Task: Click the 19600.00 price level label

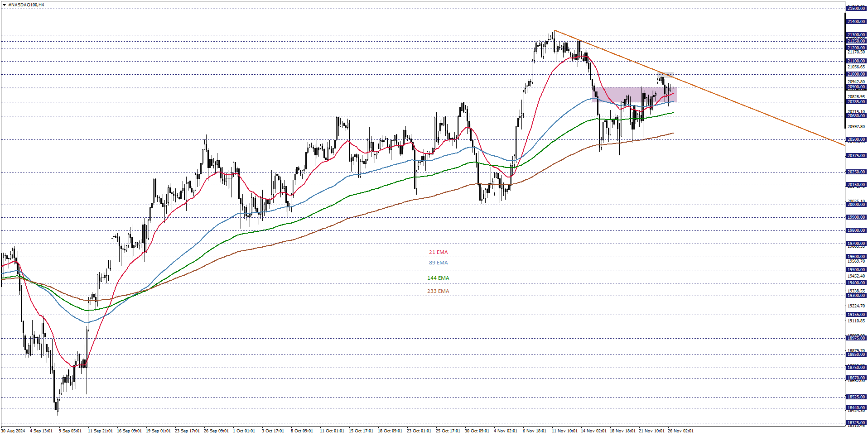Action: (x=856, y=257)
